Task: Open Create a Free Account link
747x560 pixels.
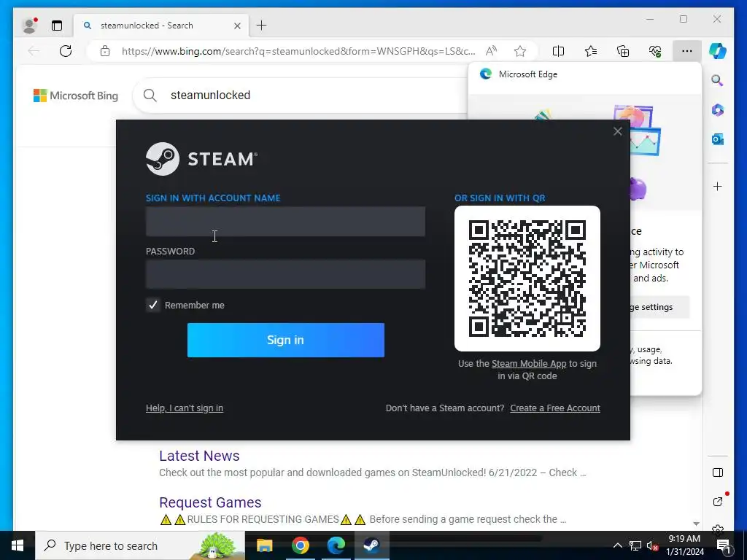Action: pyautogui.click(x=555, y=408)
